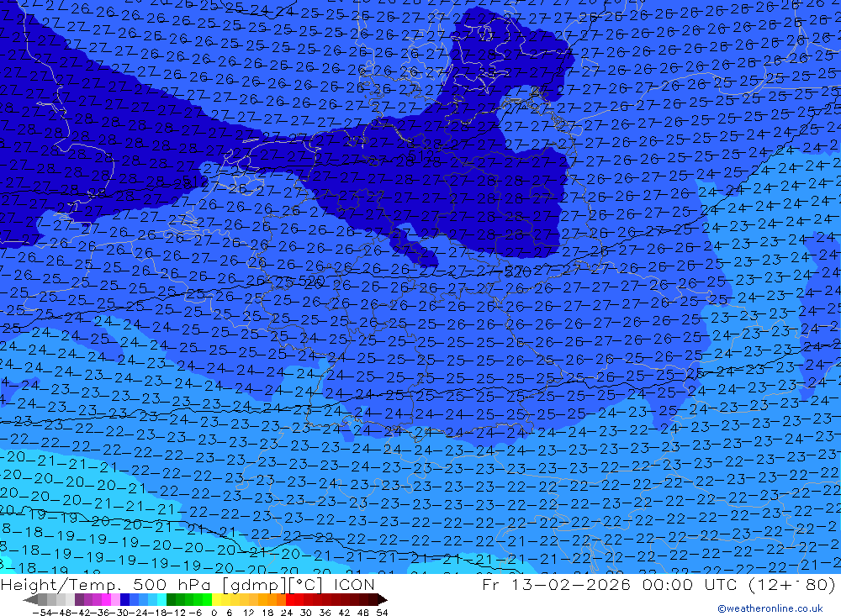Open the weatheronline.co.uk copyright link
The height and width of the screenshot is (616, 841).
pos(770,608)
